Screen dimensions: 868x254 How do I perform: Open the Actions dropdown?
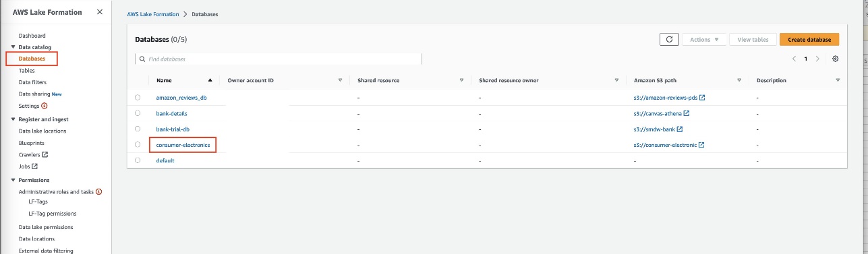(x=704, y=40)
